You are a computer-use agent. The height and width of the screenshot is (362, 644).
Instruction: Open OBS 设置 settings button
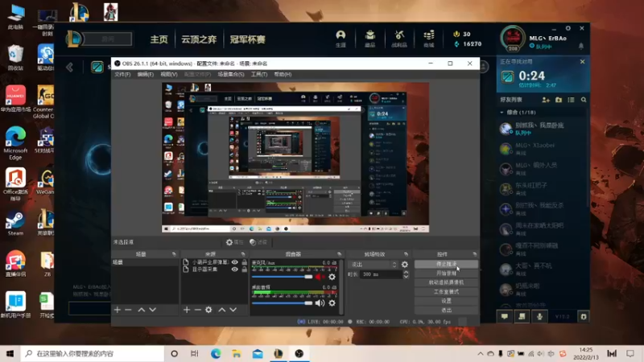(447, 301)
